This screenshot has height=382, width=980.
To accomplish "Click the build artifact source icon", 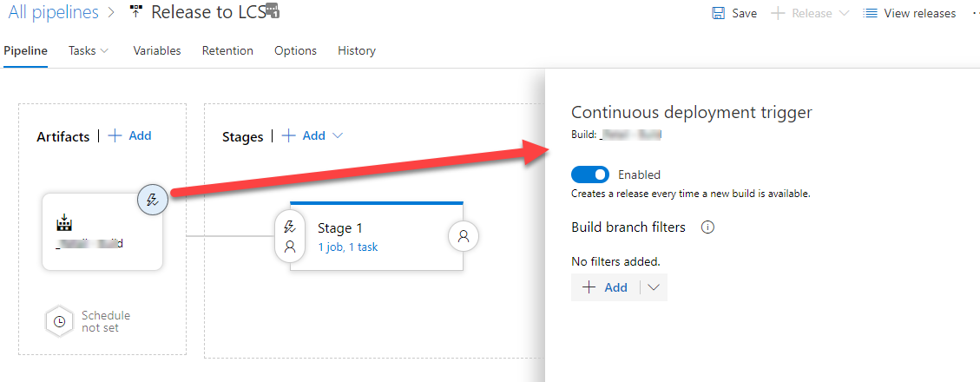I will click(x=63, y=224).
